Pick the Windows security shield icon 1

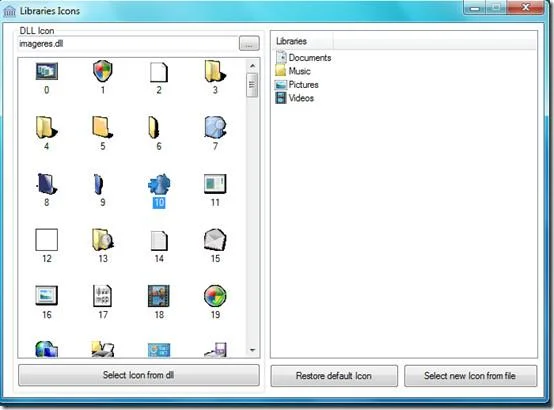click(103, 71)
